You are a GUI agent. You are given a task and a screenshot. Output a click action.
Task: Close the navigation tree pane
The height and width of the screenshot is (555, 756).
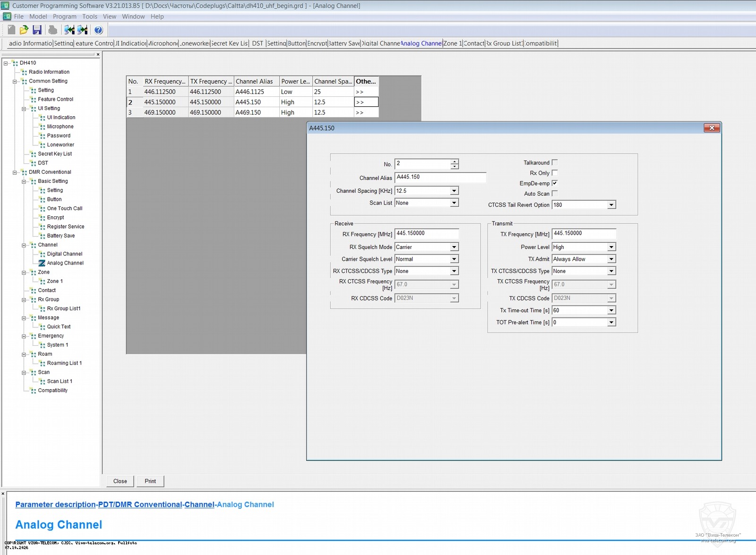[98, 54]
